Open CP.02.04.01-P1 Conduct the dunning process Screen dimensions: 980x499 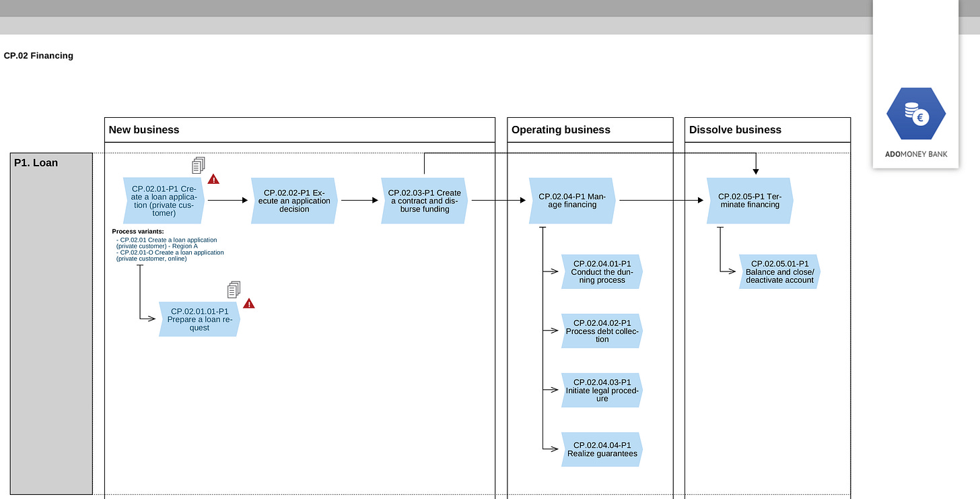[x=602, y=272]
